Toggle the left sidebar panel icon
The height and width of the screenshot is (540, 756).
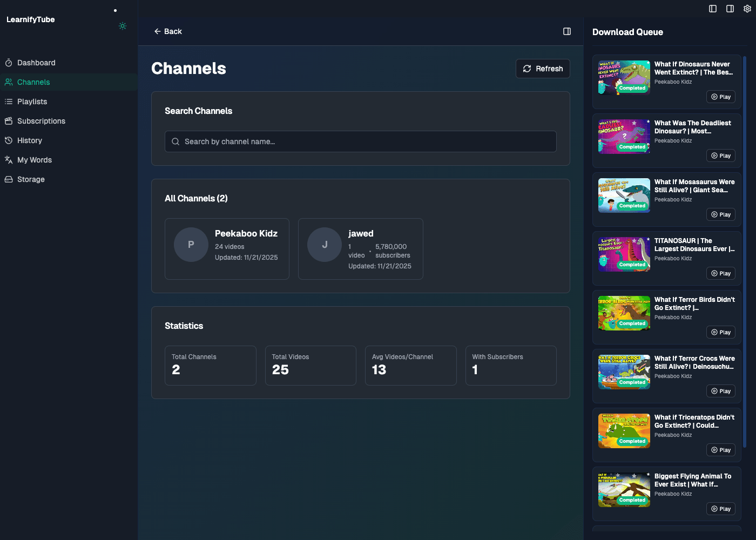[712, 9]
